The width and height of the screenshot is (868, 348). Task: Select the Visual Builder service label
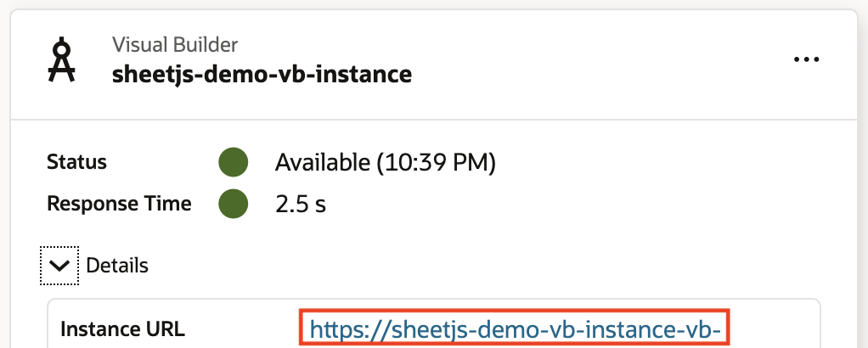(x=175, y=44)
